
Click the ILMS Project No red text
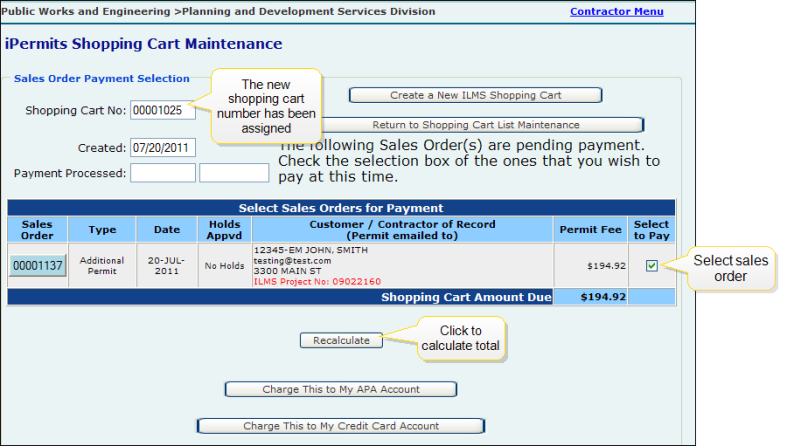[x=309, y=283]
